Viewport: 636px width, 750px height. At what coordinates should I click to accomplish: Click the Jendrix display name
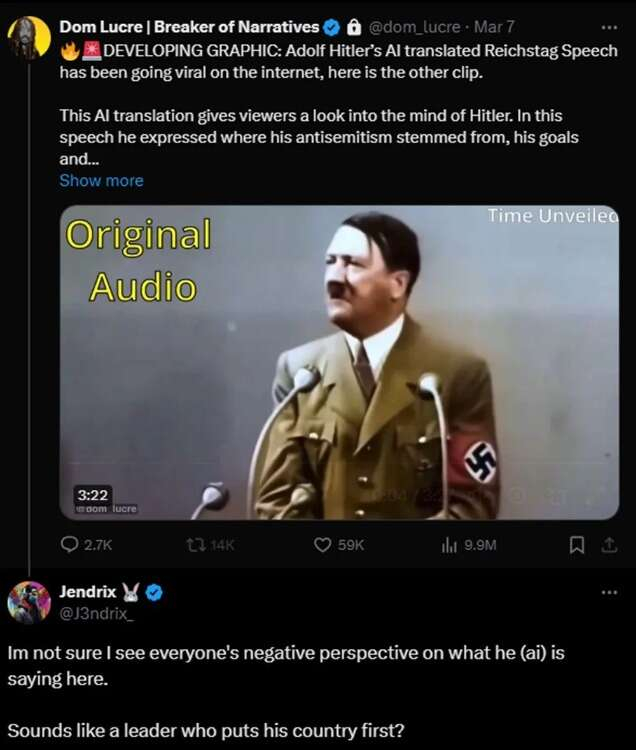(88, 591)
